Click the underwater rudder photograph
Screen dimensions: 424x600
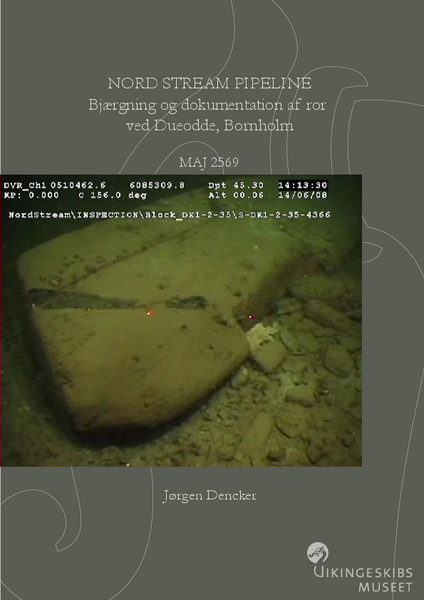tap(181, 321)
